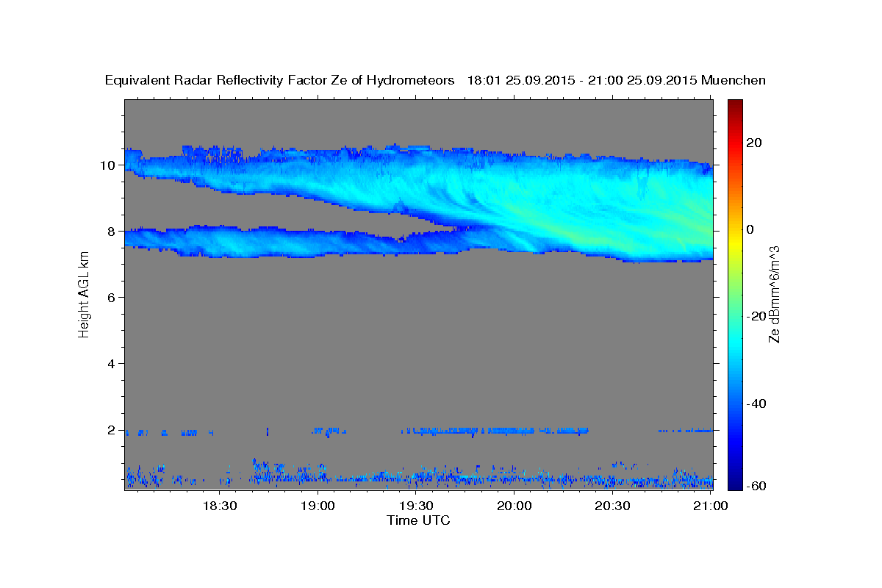Click the 20:00 time tick label
This screenshot has height=588, width=882.
[x=514, y=506]
